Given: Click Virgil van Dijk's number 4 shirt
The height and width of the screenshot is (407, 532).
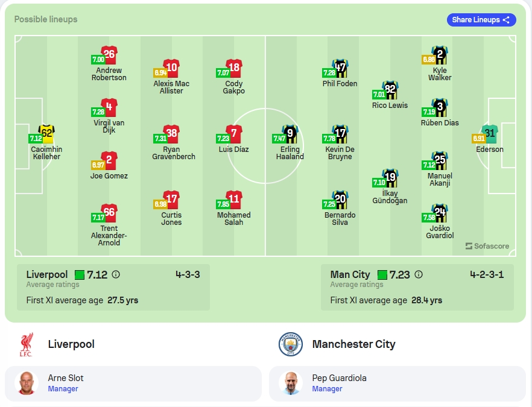Looking at the screenshot, I should [109, 108].
